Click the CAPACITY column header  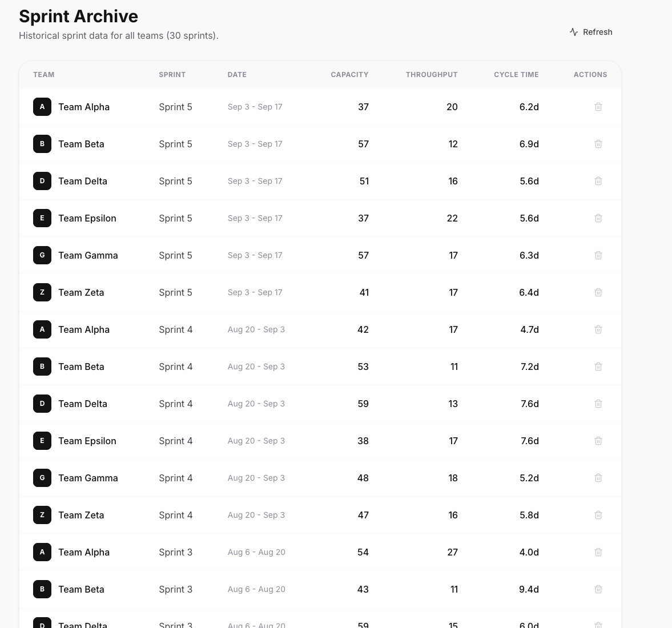(x=349, y=75)
